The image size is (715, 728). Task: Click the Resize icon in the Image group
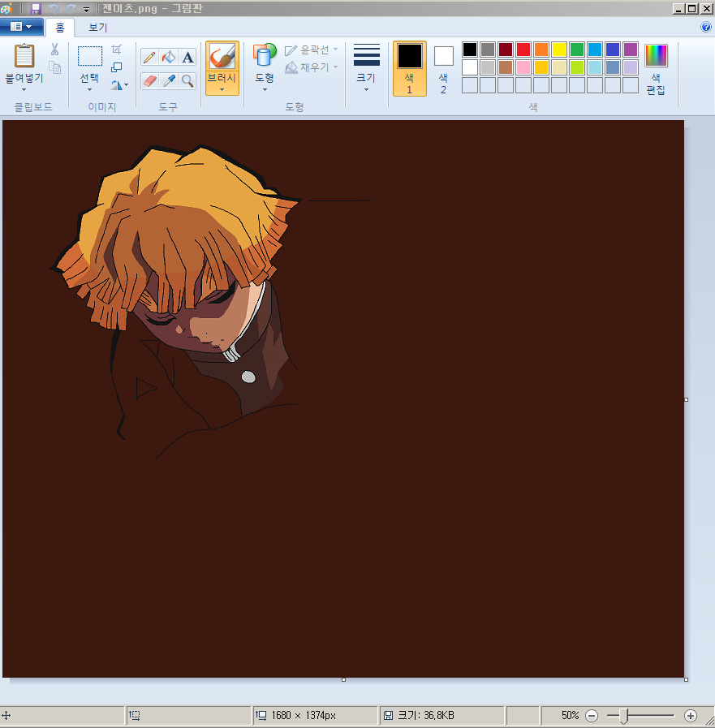(x=117, y=67)
